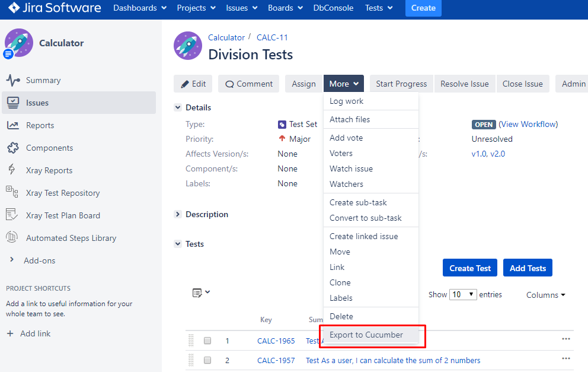This screenshot has width=588, height=372.
Task: Open actions menu for CALC-1965 row
Action: tap(566, 339)
